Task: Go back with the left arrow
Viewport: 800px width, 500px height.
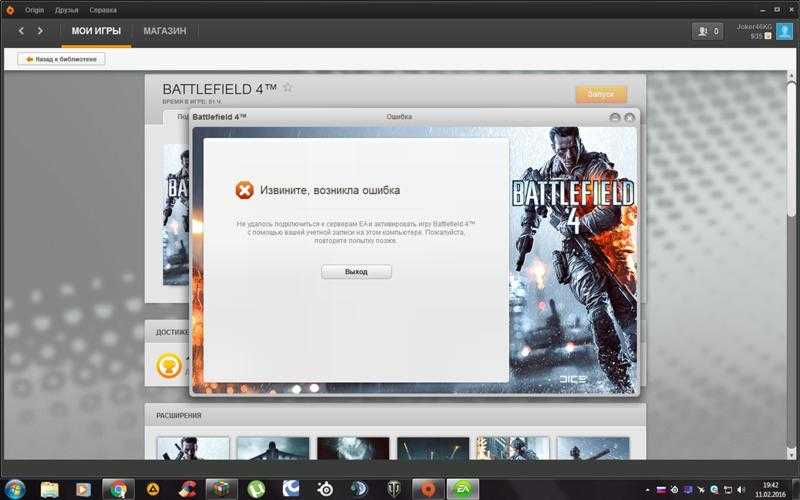Action: tap(21, 31)
